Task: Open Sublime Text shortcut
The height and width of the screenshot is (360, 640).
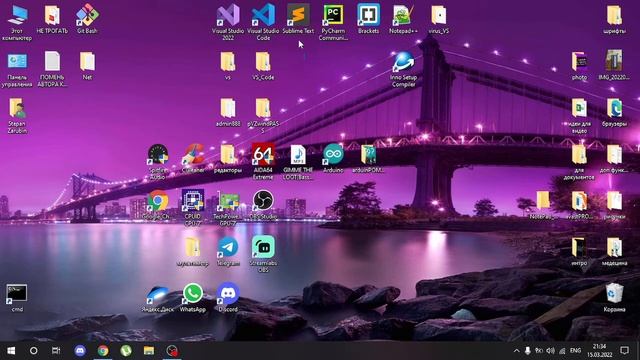Action: 298,16
